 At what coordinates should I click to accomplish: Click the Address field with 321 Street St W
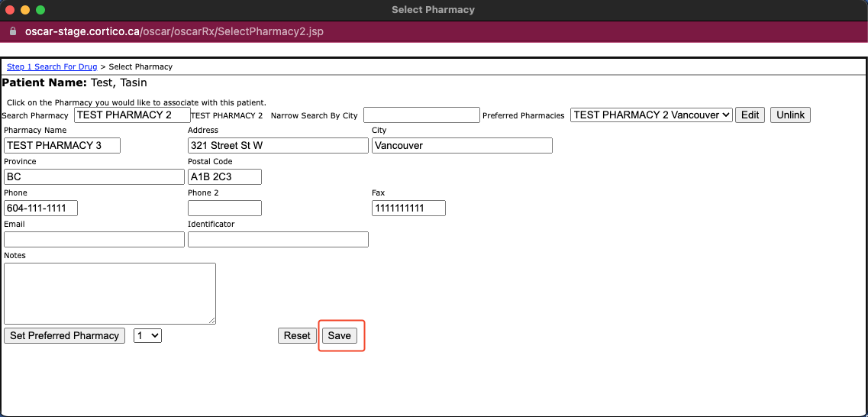278,146
